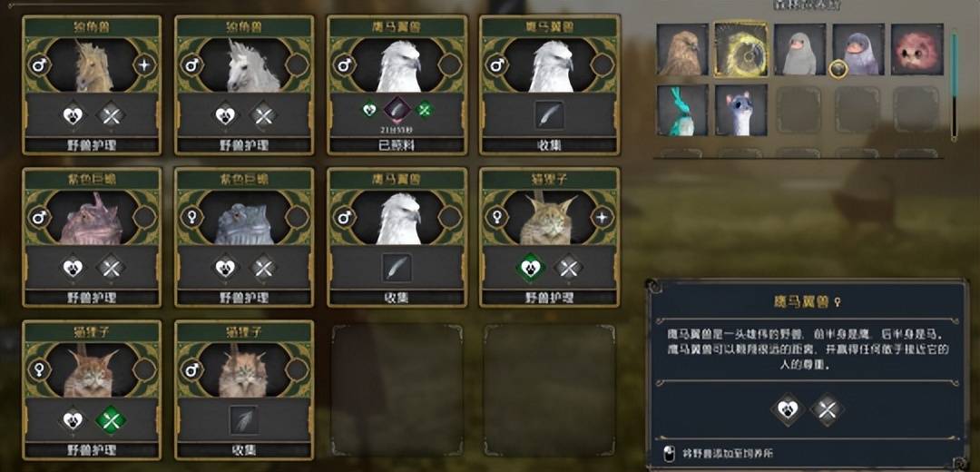
Task: Click the first empty vivarium beast slot
Action: tap(397, 389)
